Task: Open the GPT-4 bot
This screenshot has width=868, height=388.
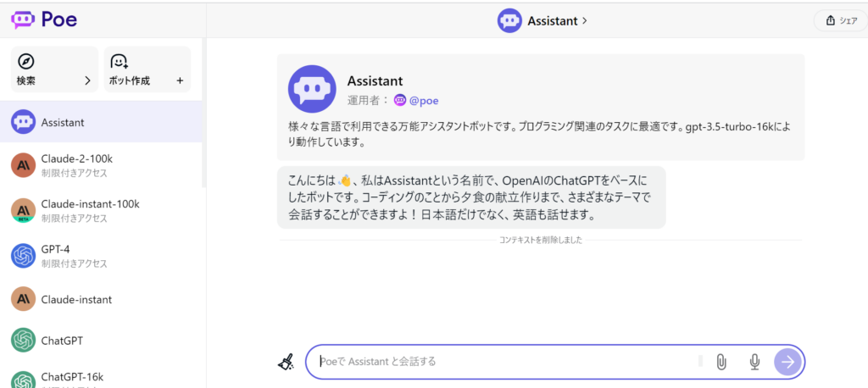Action: point(101,255)
